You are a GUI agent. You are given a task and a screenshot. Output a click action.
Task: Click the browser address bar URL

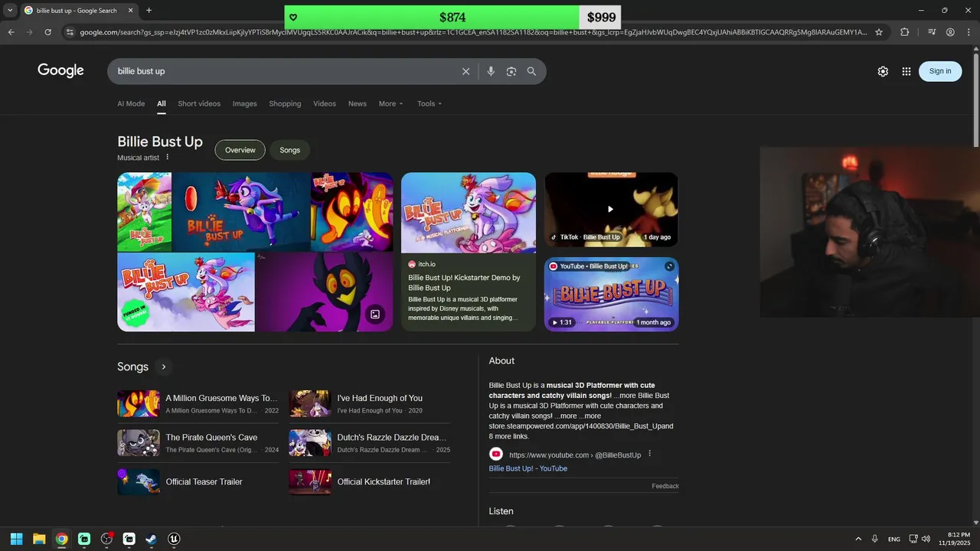coord(473,32)
